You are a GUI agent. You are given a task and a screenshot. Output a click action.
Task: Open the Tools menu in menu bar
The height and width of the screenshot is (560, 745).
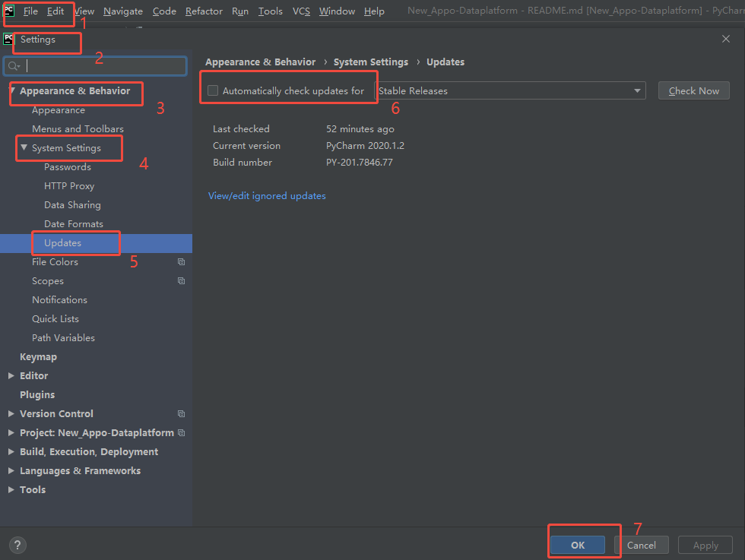click(271, 11)
